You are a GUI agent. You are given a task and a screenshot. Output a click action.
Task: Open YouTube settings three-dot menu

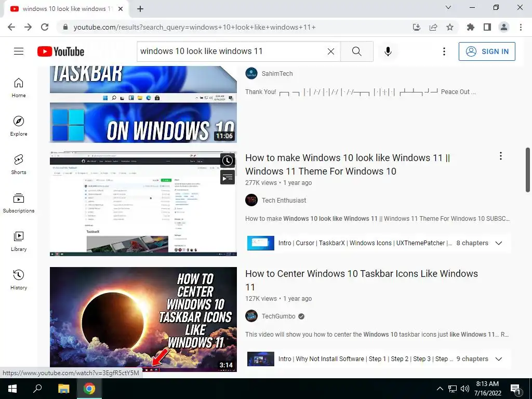coord(444,51)
